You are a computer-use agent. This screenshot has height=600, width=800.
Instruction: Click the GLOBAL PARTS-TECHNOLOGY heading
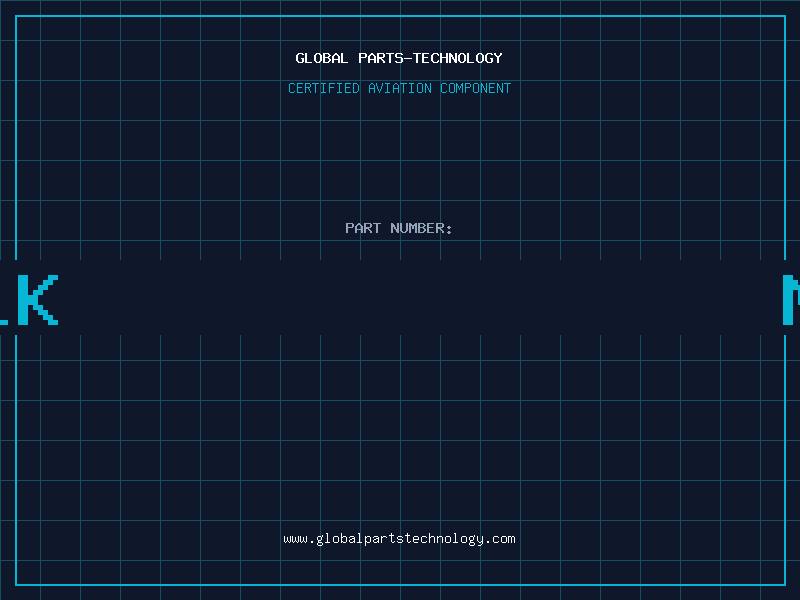(x=399, y=58)
